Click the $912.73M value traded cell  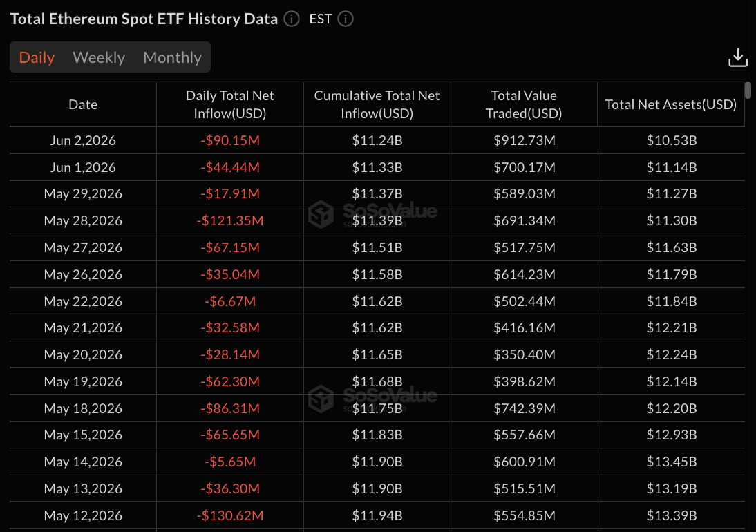coord(524,140)
